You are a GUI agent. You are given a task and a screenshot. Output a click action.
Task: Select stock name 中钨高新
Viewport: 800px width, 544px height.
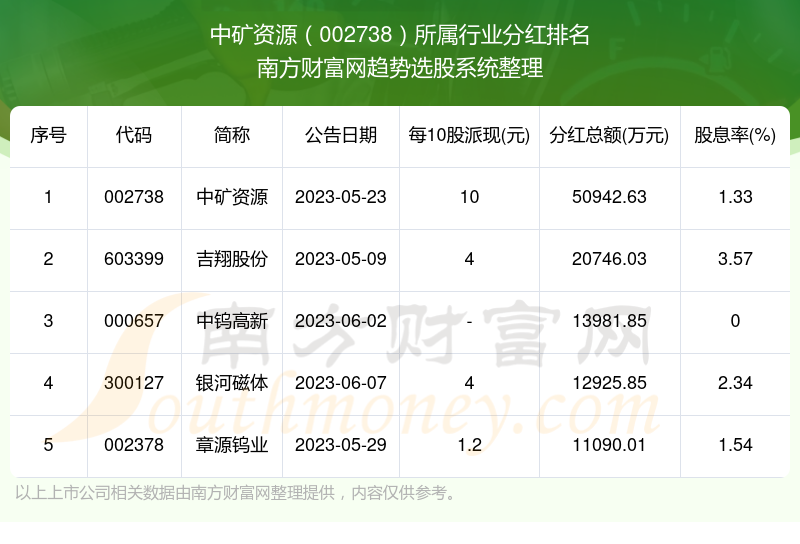click(x=232, y=321)
